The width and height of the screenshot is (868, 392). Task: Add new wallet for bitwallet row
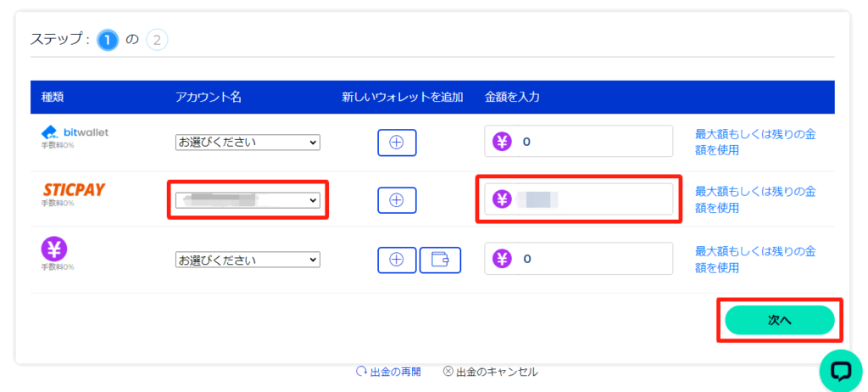coord(397,143)
